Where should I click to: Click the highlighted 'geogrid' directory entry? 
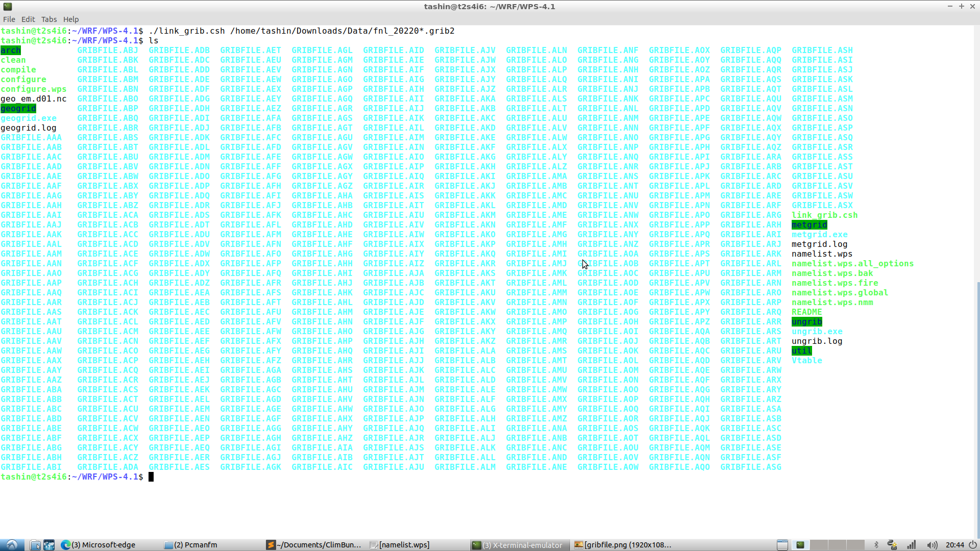pyautogui.click(x=18, y=108)
